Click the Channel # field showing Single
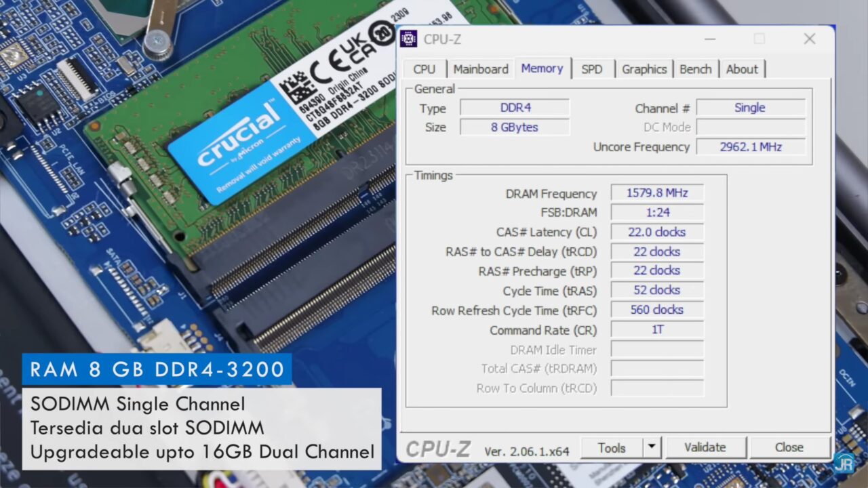This screenshot has width=868, height=488. click(x=750, y=108)
